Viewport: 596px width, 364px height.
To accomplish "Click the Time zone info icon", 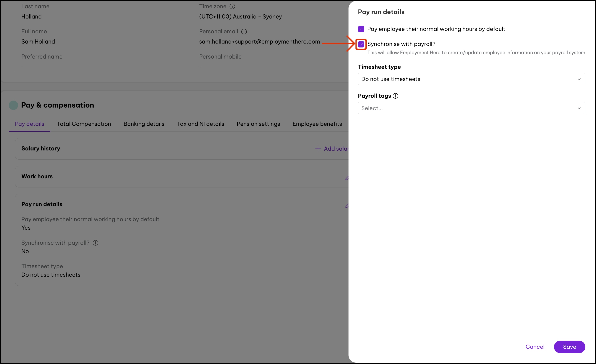I will tap(232, 7).
